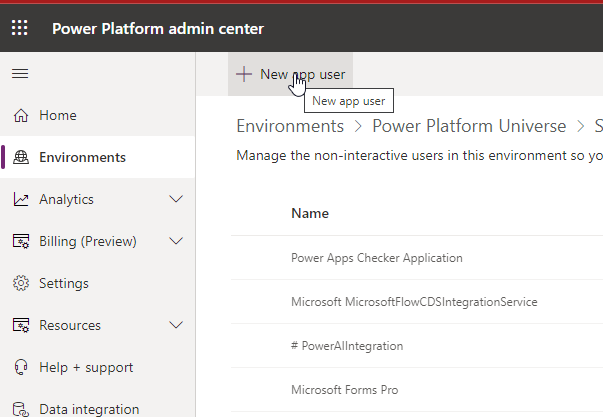Go to Home in the sidebar
The width and height of the screenshot is (603, 417).
click(97, 115)
